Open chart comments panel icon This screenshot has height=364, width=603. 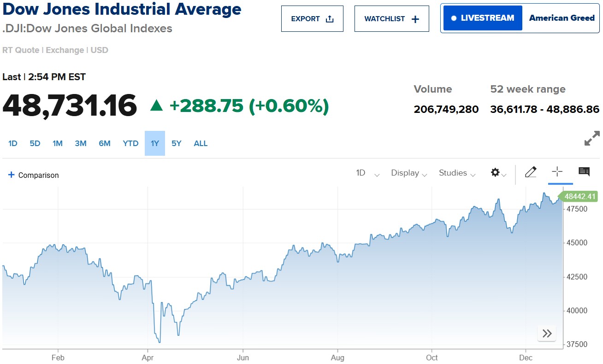[584, 171]
